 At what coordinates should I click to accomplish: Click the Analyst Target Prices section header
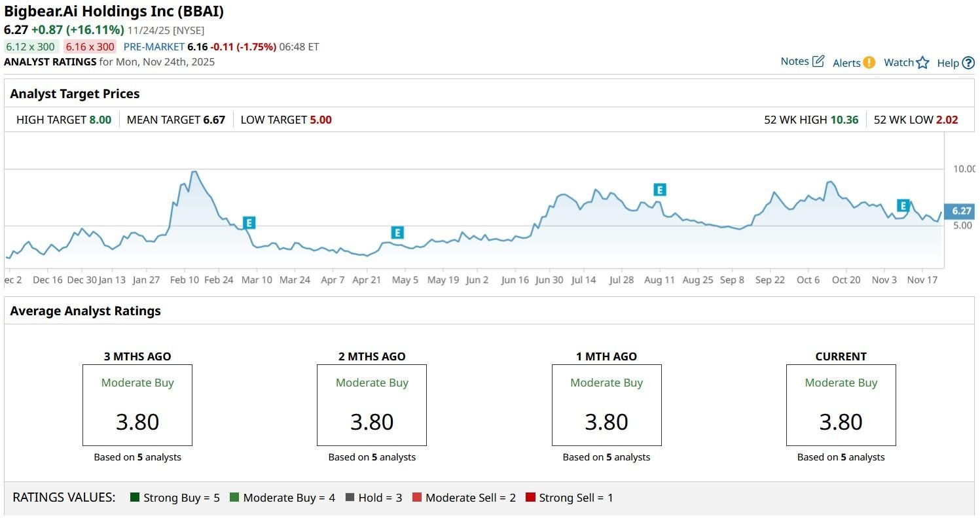[x=74, y=94]
